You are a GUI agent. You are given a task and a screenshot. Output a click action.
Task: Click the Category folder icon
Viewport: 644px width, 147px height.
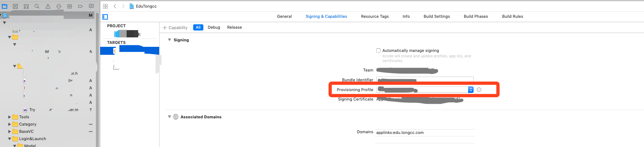click(15, 124)
